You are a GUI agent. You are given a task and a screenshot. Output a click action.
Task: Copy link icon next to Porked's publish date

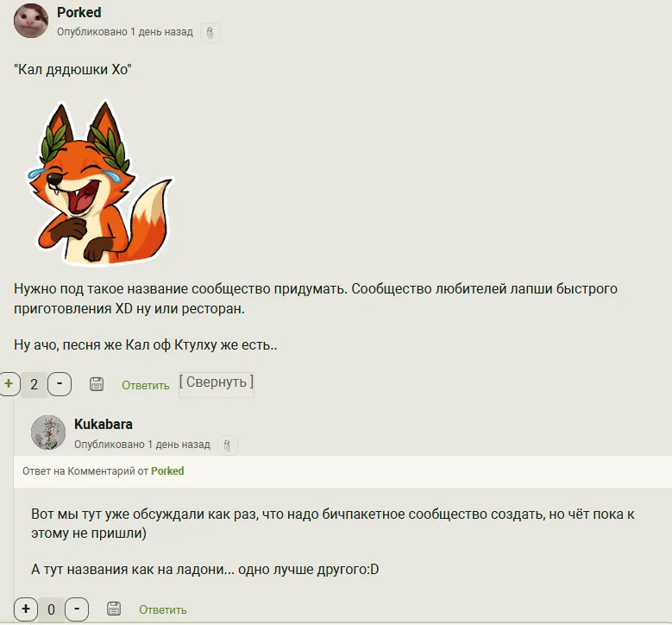pos(210,33)
